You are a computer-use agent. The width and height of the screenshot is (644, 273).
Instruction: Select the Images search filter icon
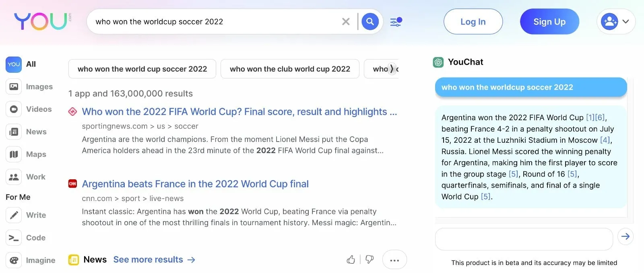point(13,86)
